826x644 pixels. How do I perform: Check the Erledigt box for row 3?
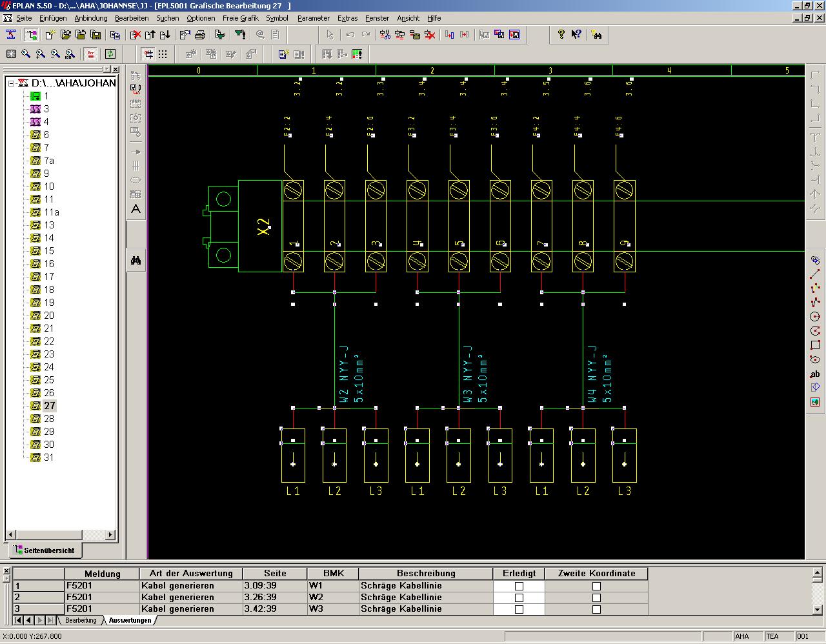coord(519,609)
